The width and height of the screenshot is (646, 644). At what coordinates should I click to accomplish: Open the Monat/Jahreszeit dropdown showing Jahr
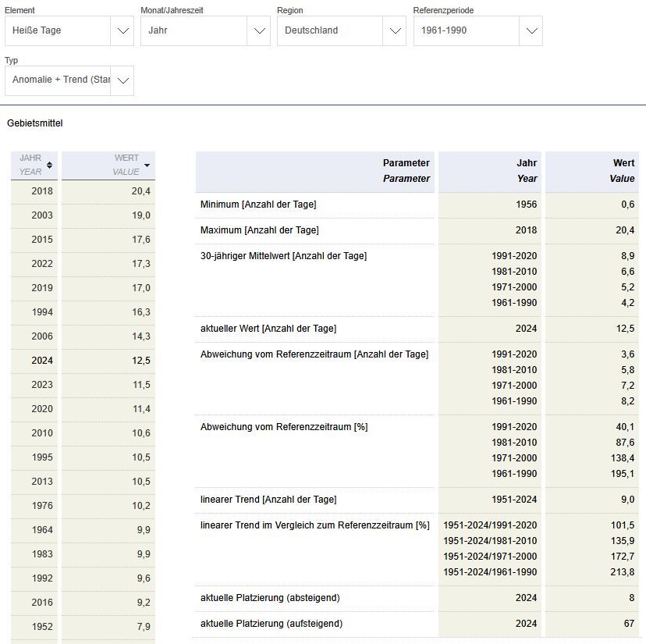coord(205,31)
